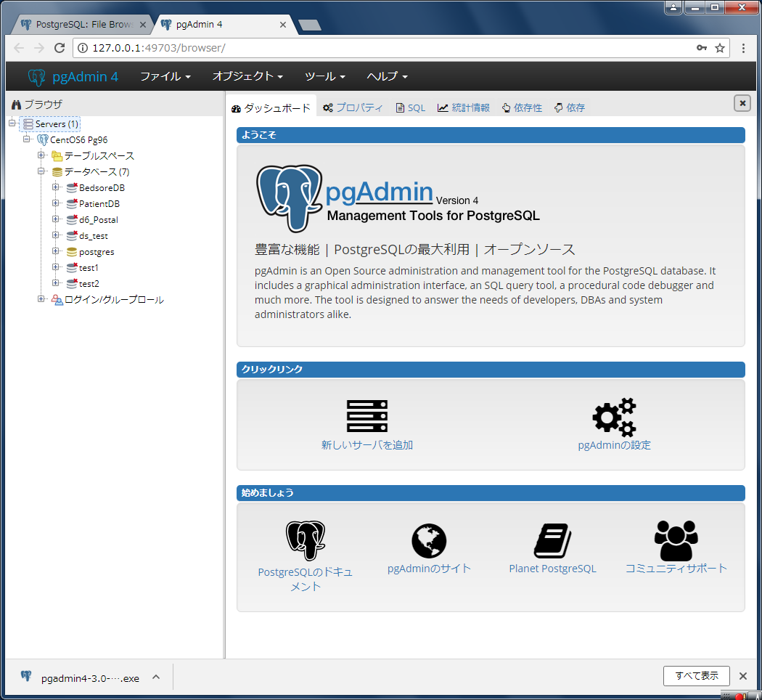Click the ログイン/グループロール roles icon

coord(57,300)
